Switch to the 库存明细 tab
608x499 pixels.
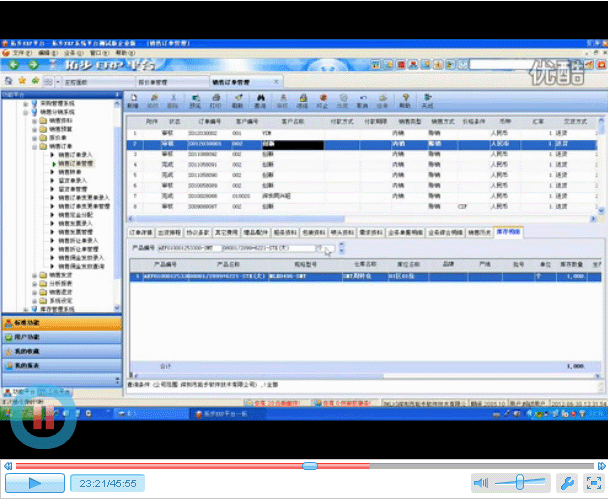508,231
